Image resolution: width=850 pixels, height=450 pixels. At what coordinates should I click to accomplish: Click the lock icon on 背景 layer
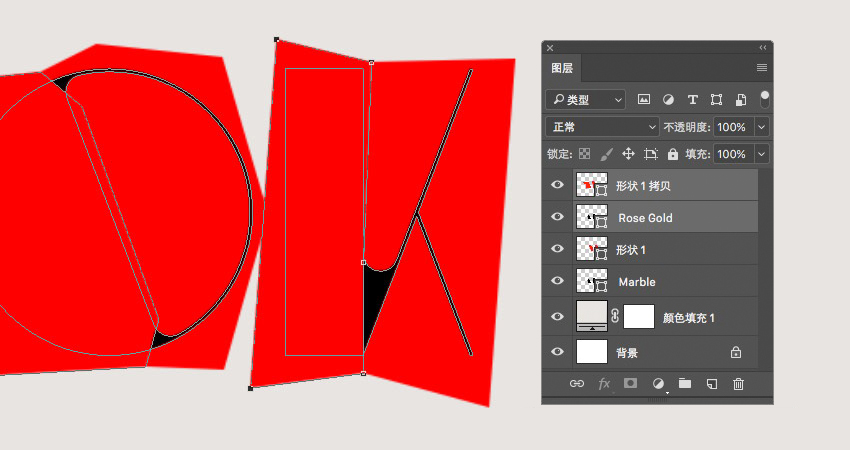click(736, 352)
